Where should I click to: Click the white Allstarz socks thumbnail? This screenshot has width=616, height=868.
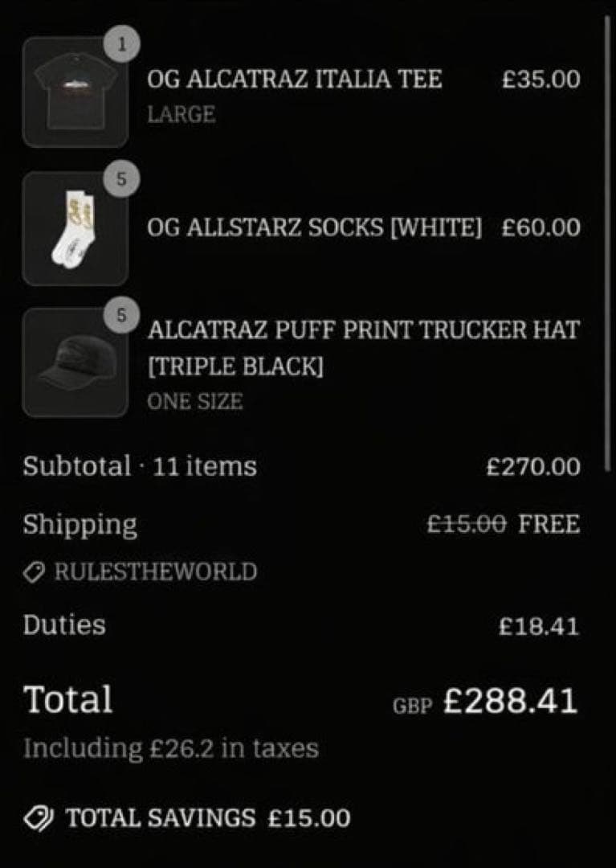75,229
